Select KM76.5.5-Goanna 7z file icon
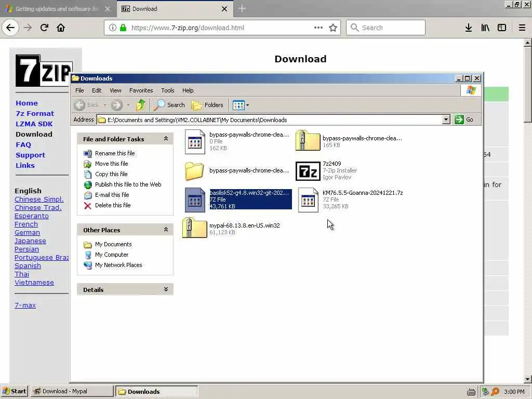532x399 pixels. tap(308, 200)
